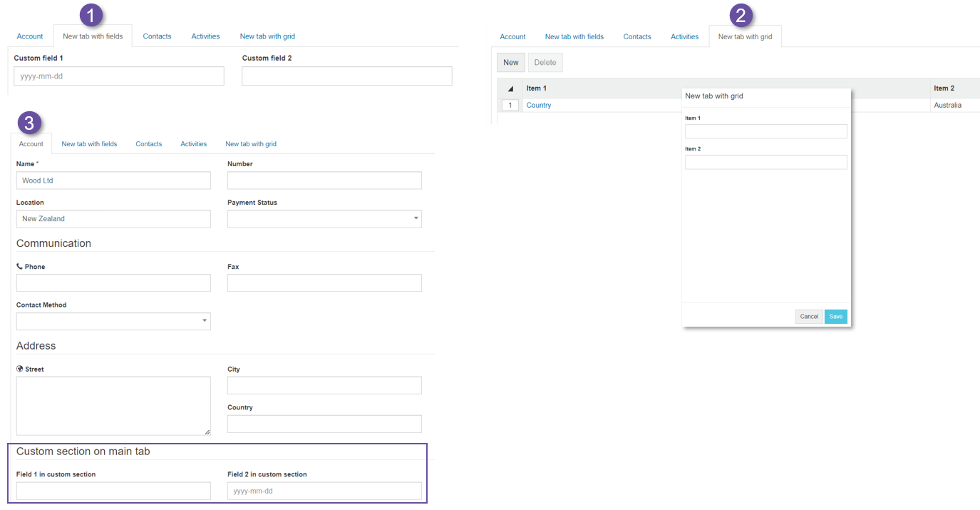
Task: Click the phone icon beside Phone label
Action: pos(19,267)
